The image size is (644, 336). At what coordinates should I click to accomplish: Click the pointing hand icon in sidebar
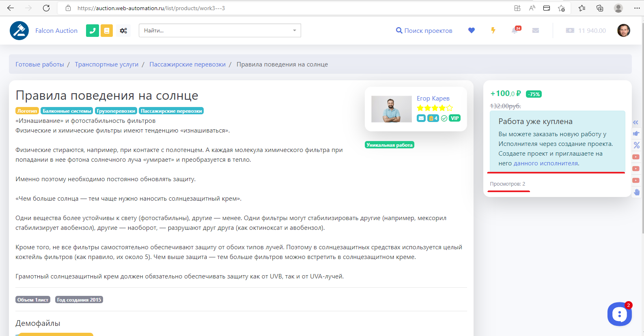click(x=636, y=133)
